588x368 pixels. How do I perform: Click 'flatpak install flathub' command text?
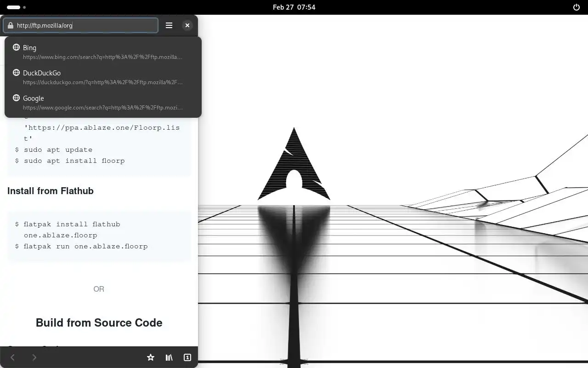tap(72, 224)
